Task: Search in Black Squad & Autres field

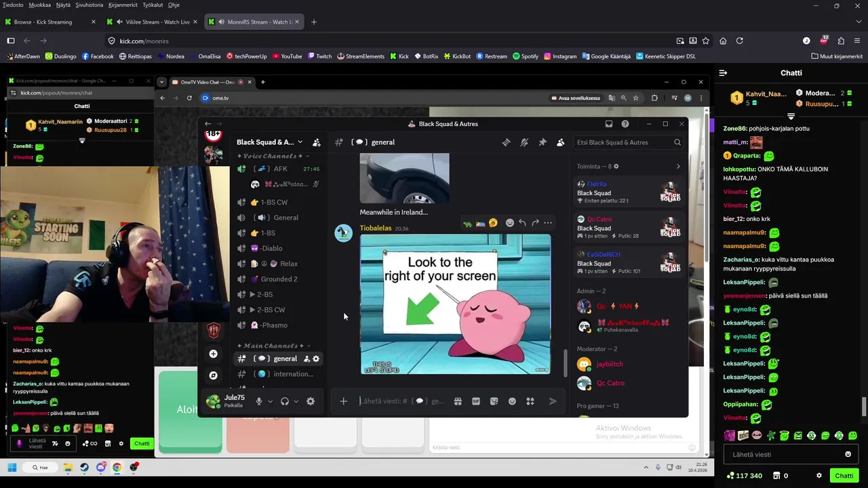Action: click(628, 142)
